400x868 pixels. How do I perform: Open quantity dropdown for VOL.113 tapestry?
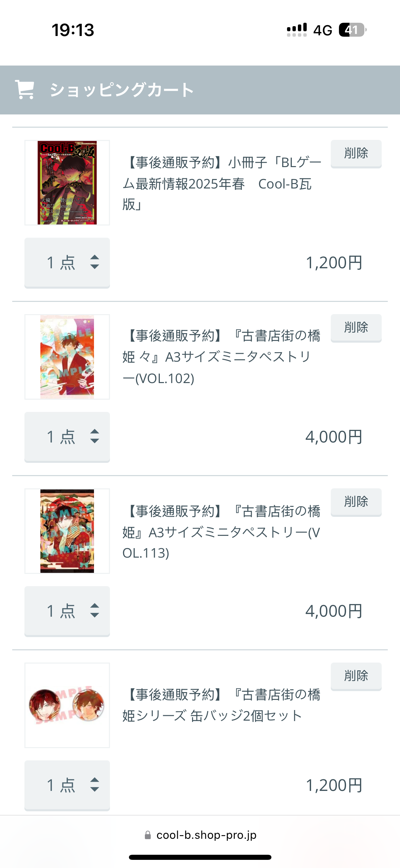pos(67,611)
